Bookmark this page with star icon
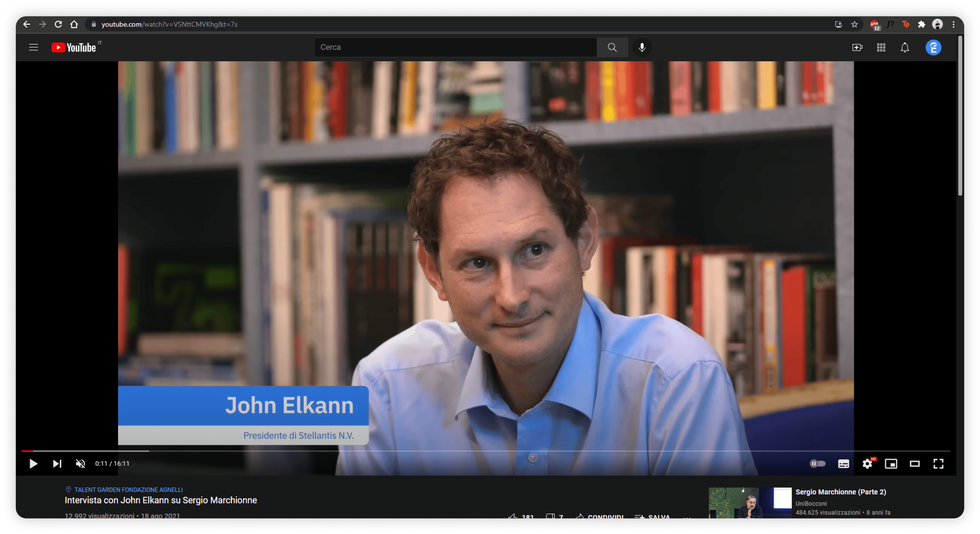Viewport: 980px width, 534px height. [854, 24]
